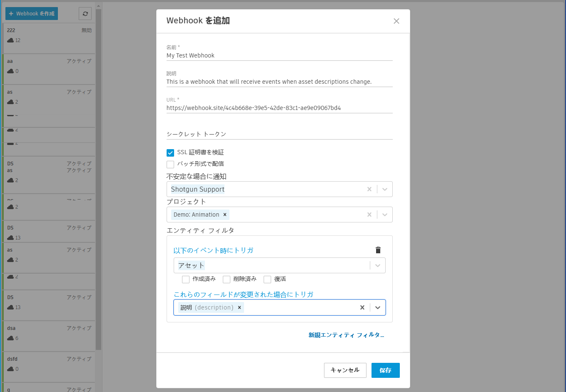
Task: Click これらのフィールドが変更された場合にトリガ label
Action: 244,295
